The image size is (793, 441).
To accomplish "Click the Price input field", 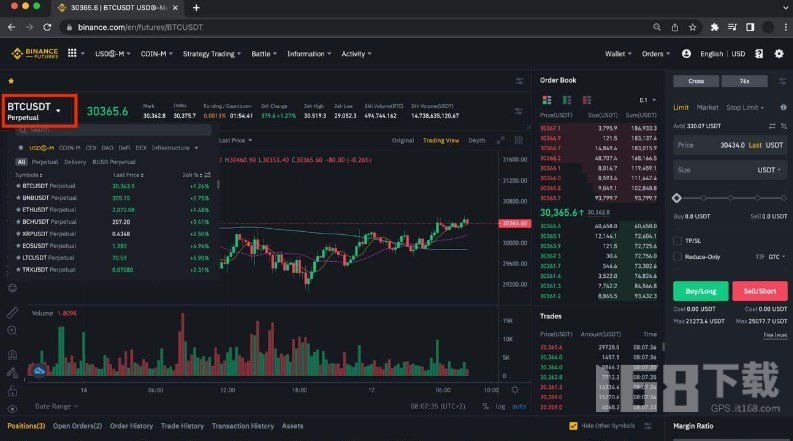I will tap(730, 145).
